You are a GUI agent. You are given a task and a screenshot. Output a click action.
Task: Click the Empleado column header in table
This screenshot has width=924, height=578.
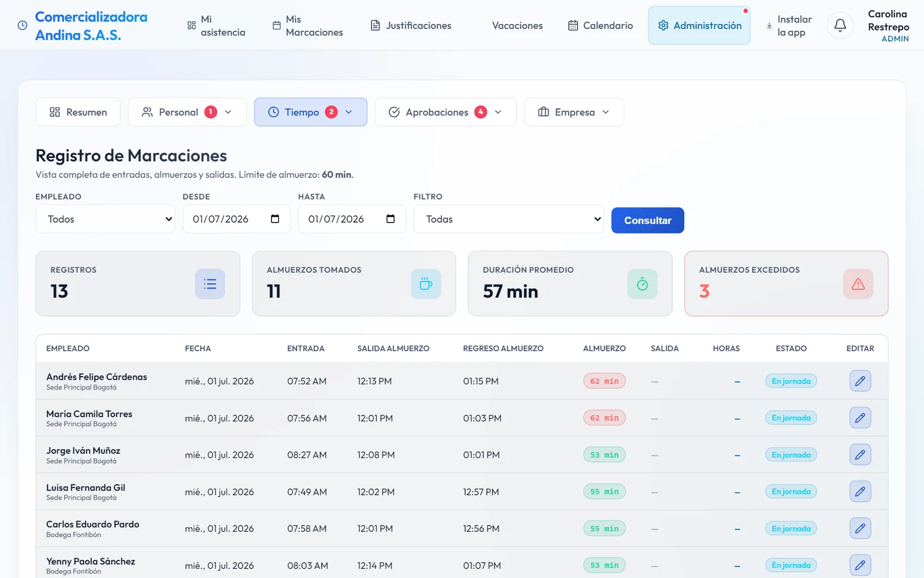[x=68, y=349]
